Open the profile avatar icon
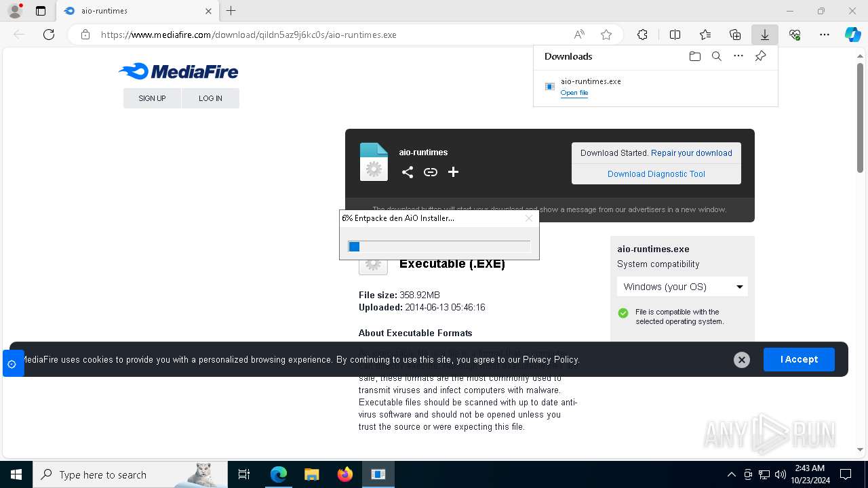This screenshot has height=488, width=868. click(14, 11)
